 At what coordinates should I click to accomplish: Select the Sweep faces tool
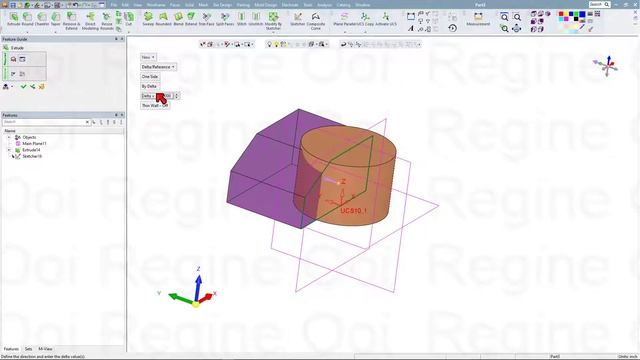pyautogui.click(x=148, y=19)
